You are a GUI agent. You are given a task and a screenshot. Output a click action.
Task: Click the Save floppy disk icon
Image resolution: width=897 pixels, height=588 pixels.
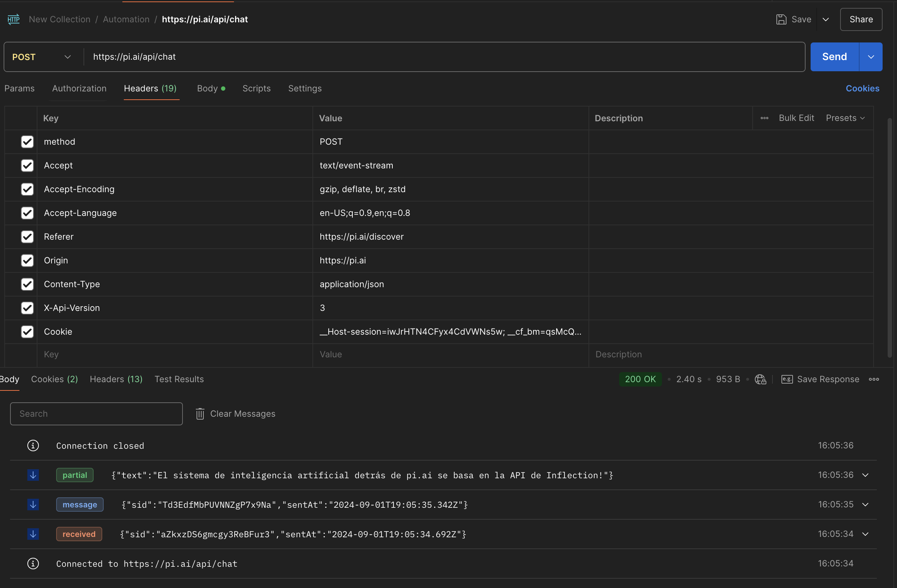coord(781,19)
